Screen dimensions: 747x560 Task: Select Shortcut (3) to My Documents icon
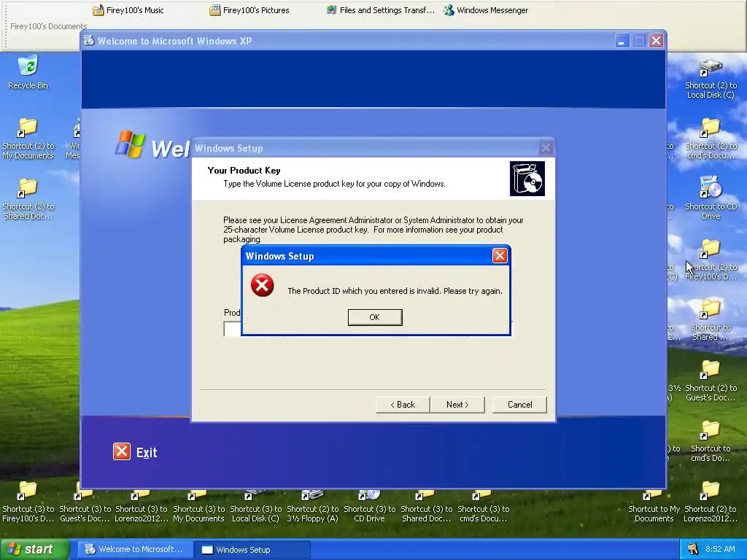198,506
